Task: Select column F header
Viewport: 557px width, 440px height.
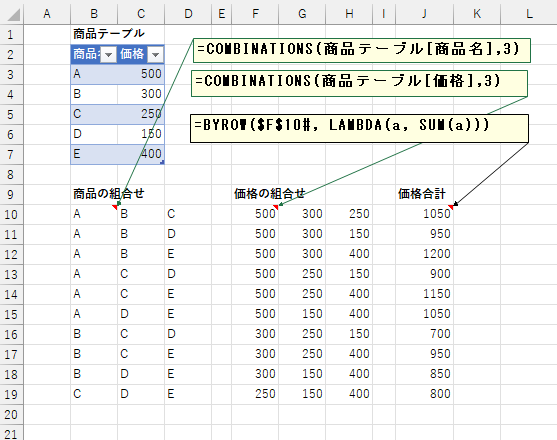Action: 255,13
